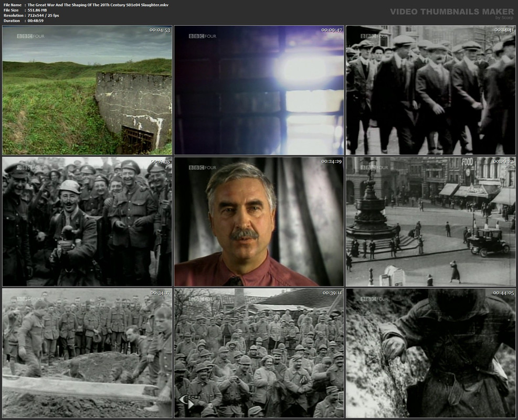Click the file size value 551.86 MB
The image size is (518, 420).
[37, 10]
